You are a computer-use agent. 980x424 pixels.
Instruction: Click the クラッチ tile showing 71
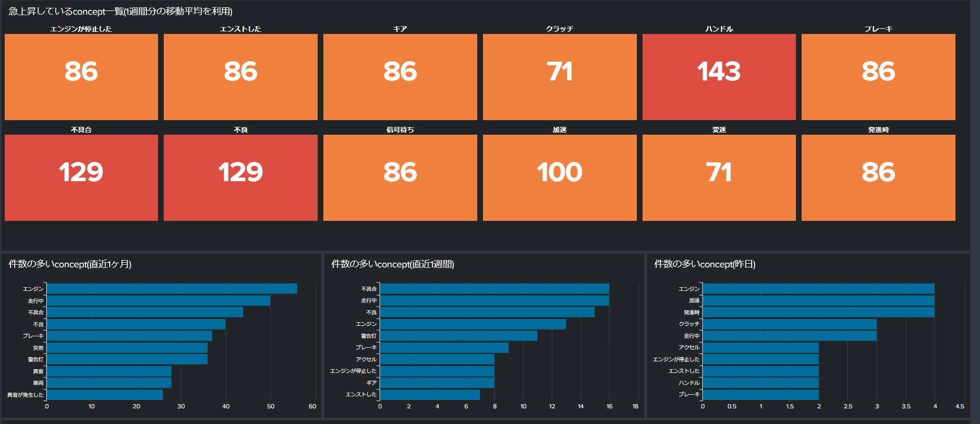click(560, 77)
